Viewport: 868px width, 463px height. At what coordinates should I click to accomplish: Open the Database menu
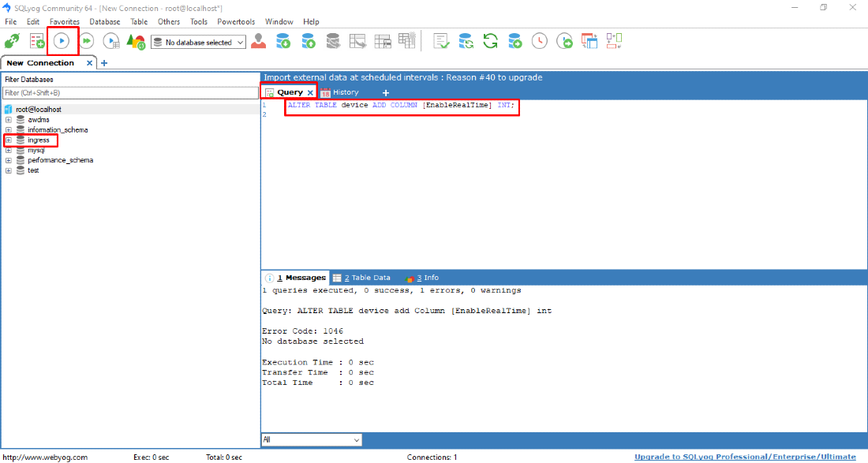click(105, 21)
